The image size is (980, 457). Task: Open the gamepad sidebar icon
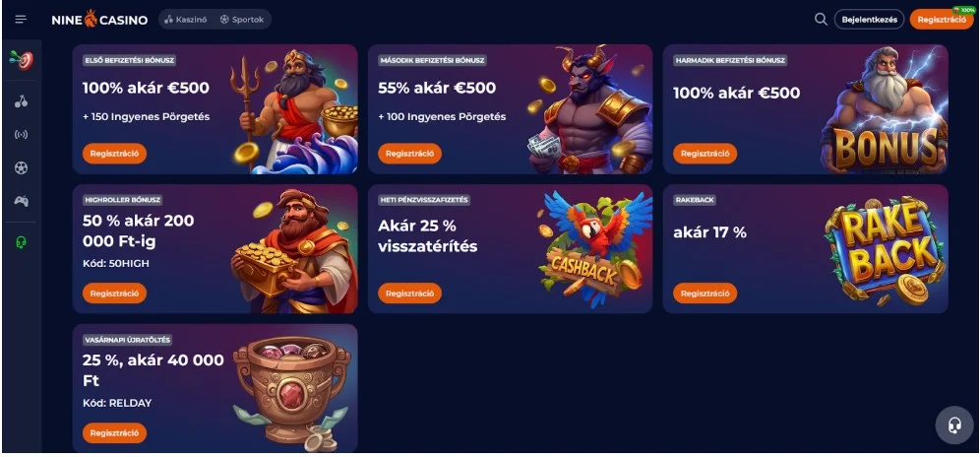click(x=22, y=202)
